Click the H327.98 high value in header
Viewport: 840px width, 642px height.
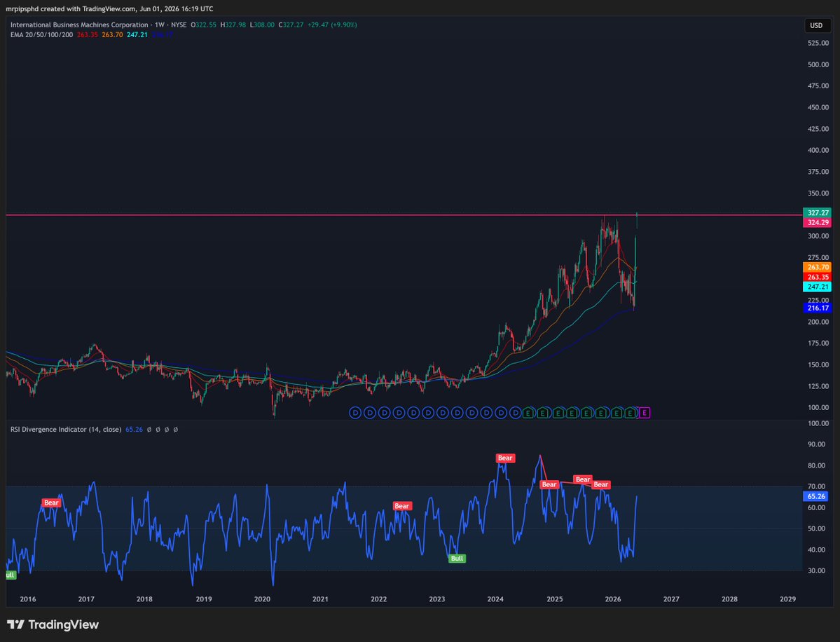pos(233,25)
